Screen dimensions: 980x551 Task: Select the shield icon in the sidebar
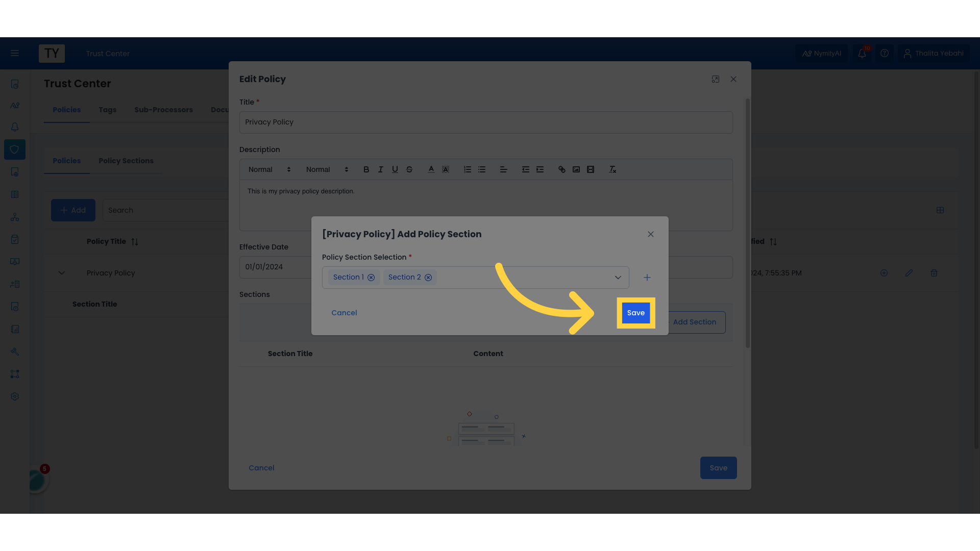(15, 149)
